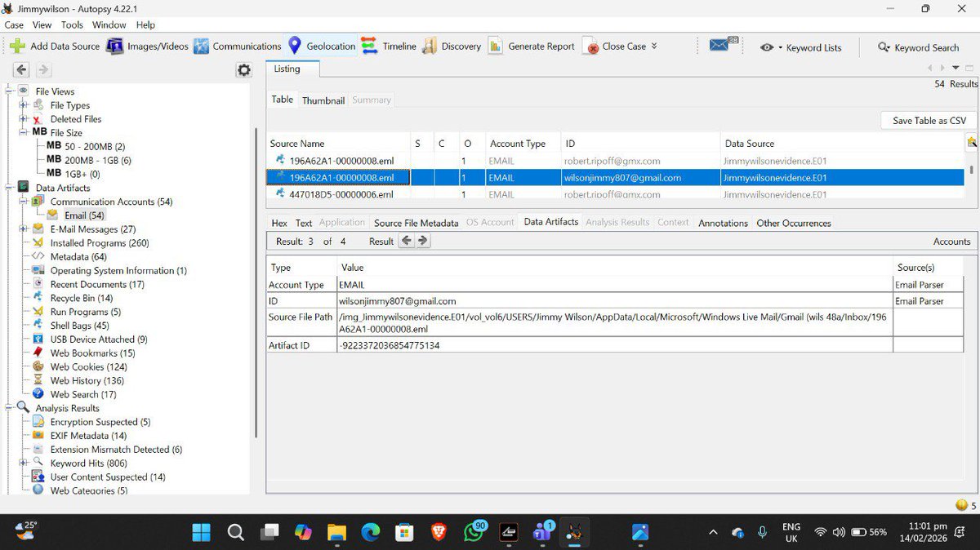Select the 200MB - 1GB (6) tree item
Viewport: 980px width, 550px height.
pyautogui.click(x=89, y=160)
